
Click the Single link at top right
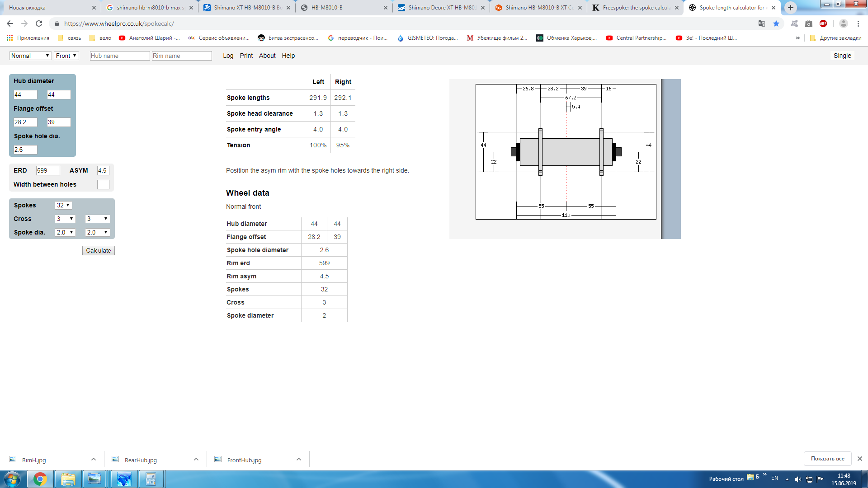tap(842, 56)
